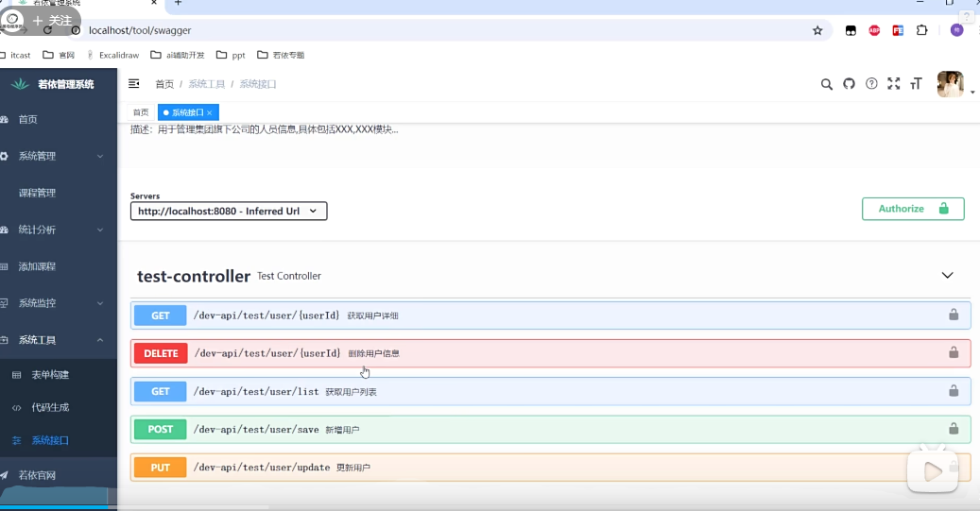Click the 关注 follow button overlay

point(53,21)
